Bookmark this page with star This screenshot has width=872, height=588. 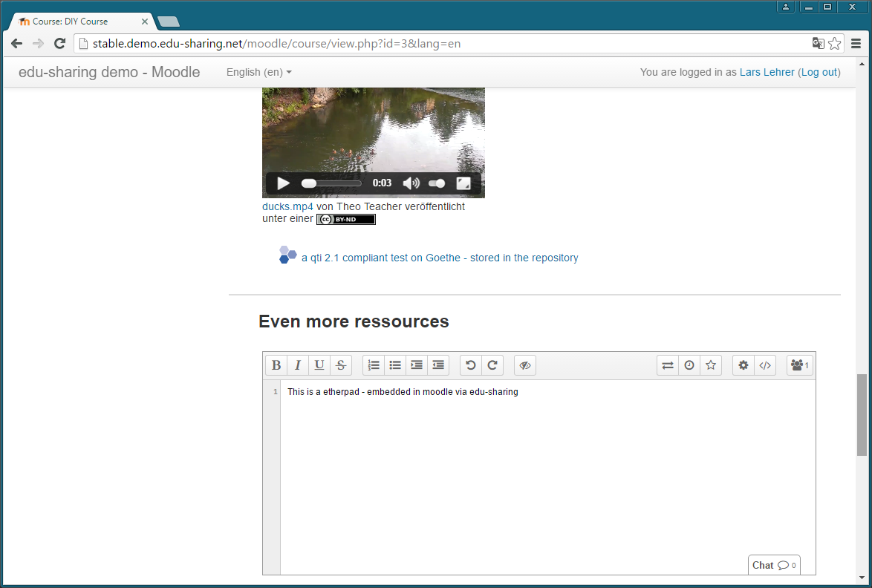click(x=835, y=43)
